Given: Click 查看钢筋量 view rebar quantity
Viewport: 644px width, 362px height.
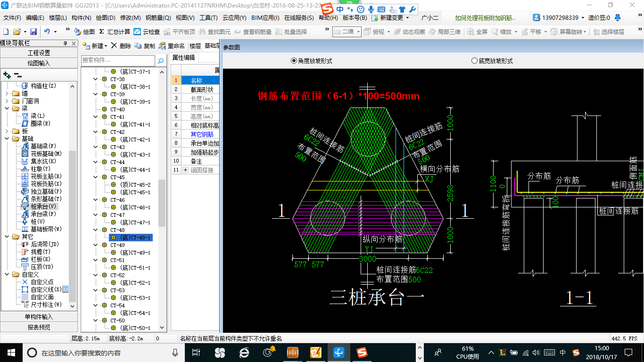Looking at the screenshot, I should pos(253,32).
